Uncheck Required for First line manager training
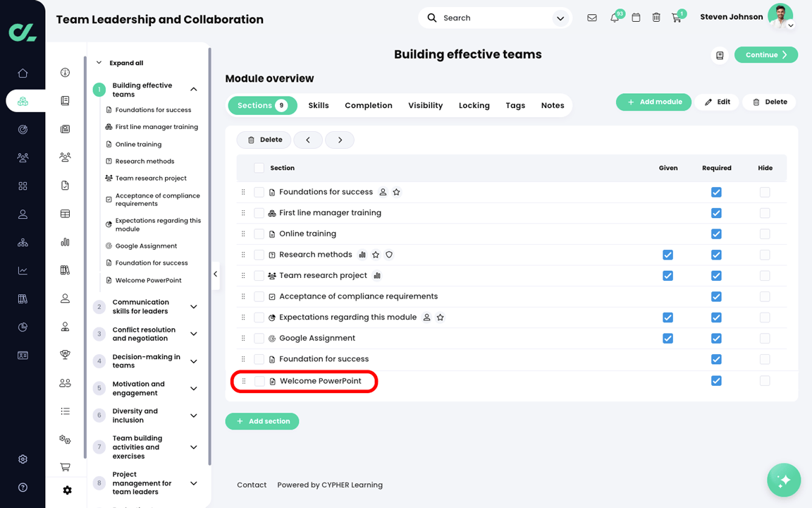 (716, 213)
